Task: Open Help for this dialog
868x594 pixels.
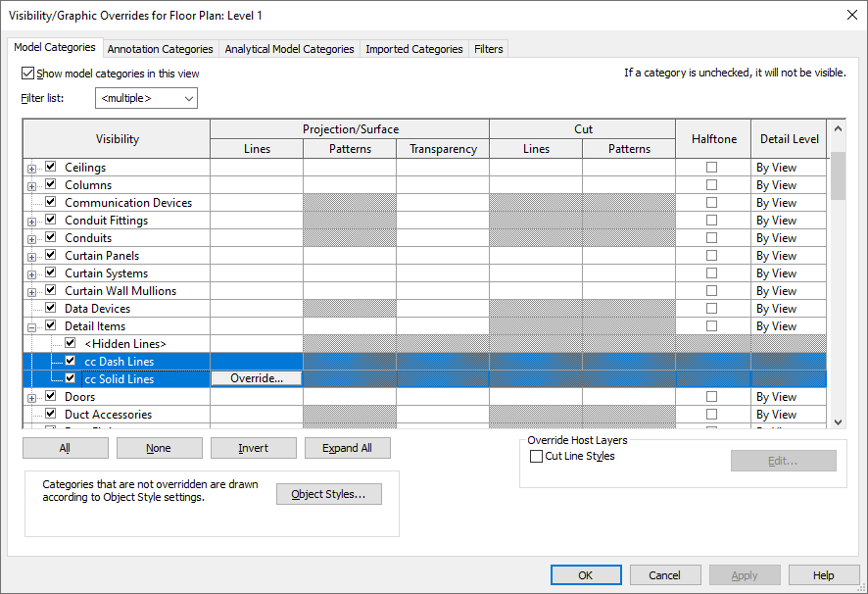Action: (824, 575)
